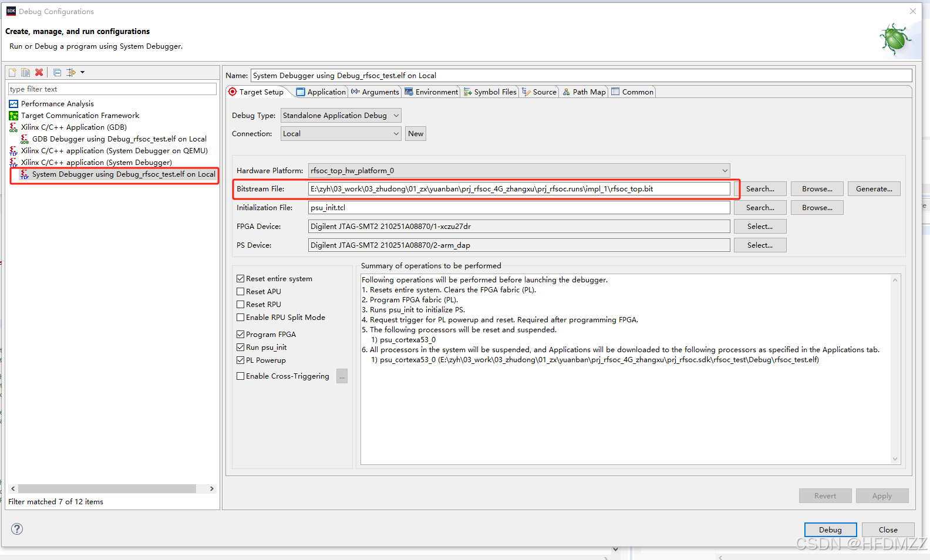This screenshot has height=560, width=930.
Task: Enable Cross-Triggering checkbox
Action: (241, 376)
